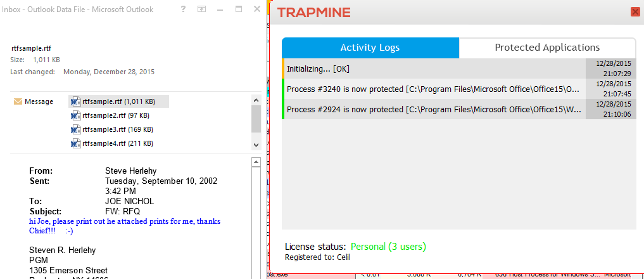Click the 21:10:06 timestamp cell
The width and height of the screenshot is (644, 279).
[610, 110]
